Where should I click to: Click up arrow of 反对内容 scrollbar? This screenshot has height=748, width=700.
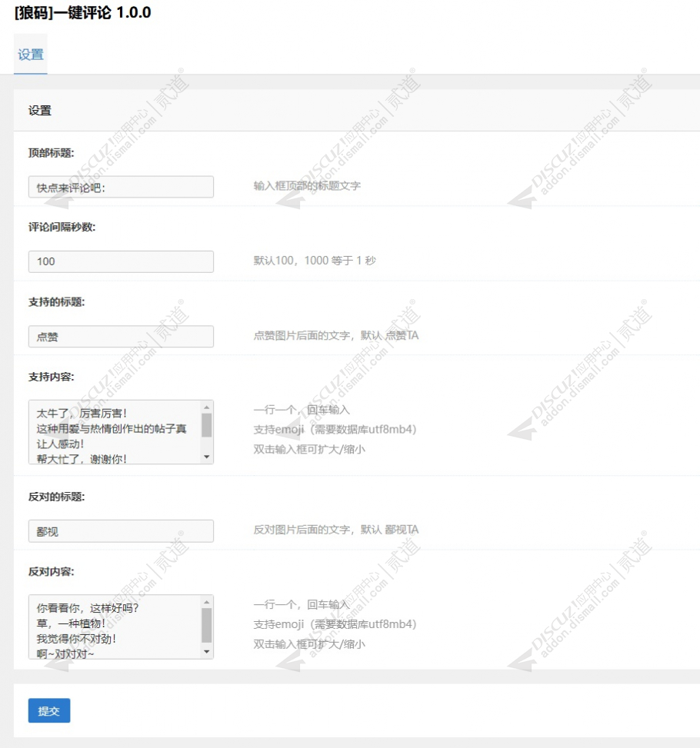tap(206, 602)
